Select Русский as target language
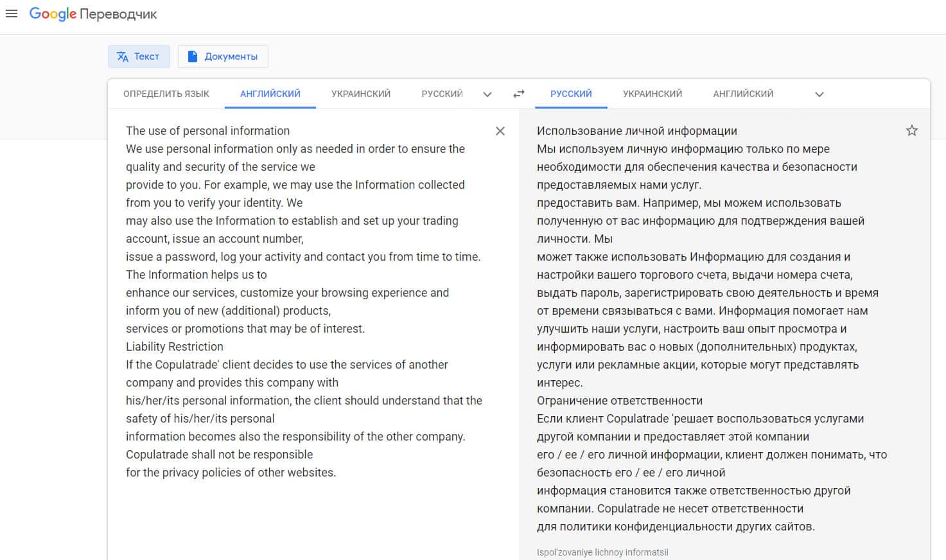Image resolution: width=946 pixels, height=560 pixels. coord(571,94)
